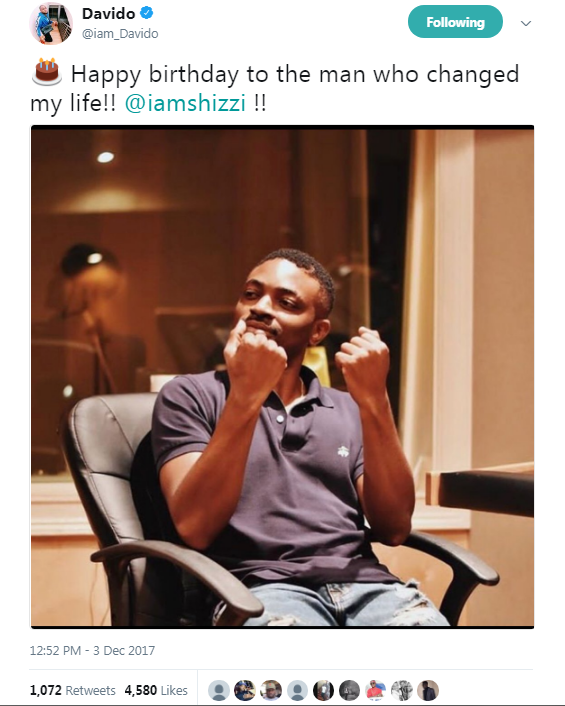The height and width of the screenshot is (706, 565).
Task: Open the fourth liker's default grey avatar
Action: tap(297, 690)
